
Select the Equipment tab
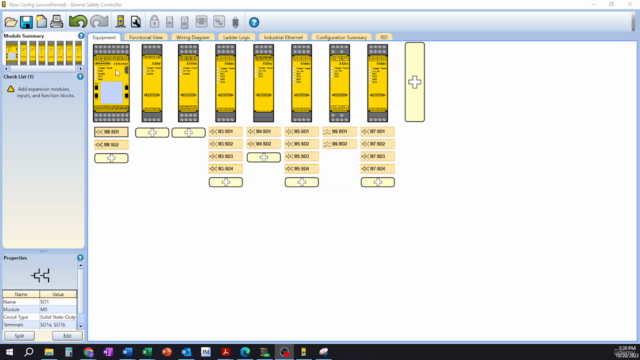[x=104, y=37]
